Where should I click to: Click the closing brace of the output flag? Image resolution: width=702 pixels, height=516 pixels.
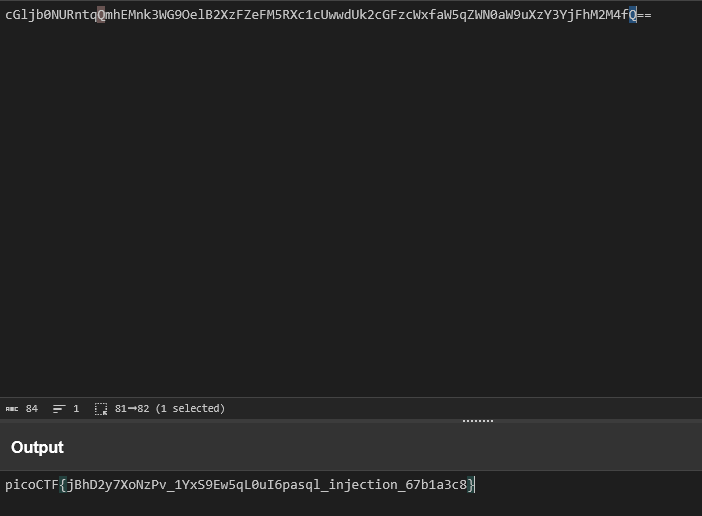[x=471, y=485]
